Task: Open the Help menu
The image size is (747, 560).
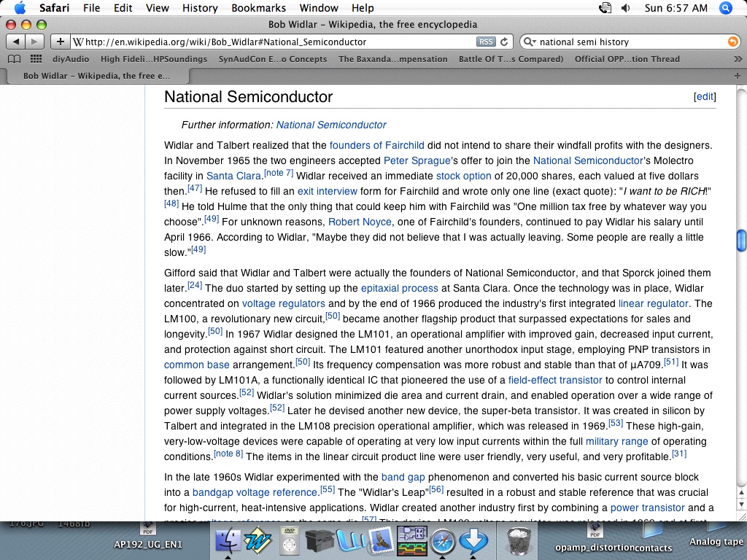Action: pyautogui.click(x=363, y=7)
